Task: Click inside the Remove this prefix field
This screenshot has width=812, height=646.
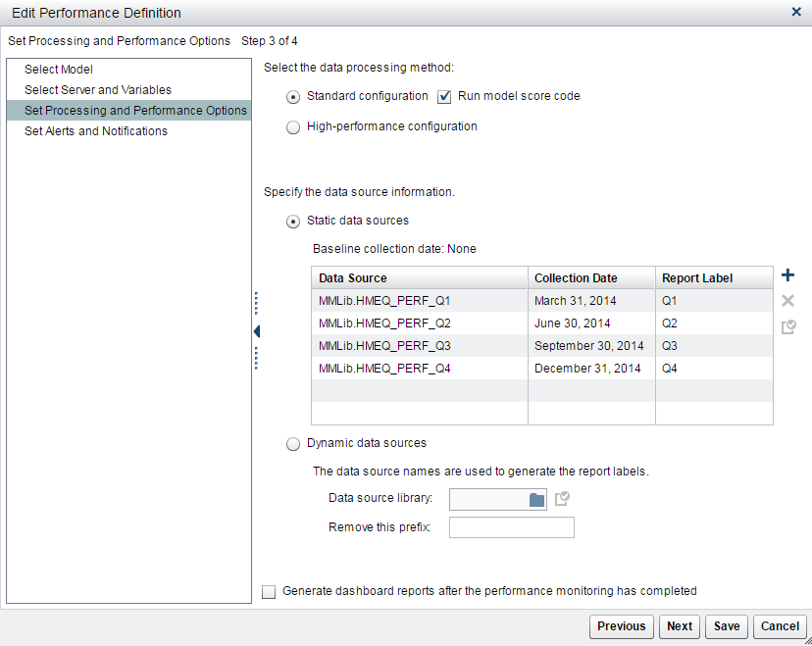Action: pos(511,527)
